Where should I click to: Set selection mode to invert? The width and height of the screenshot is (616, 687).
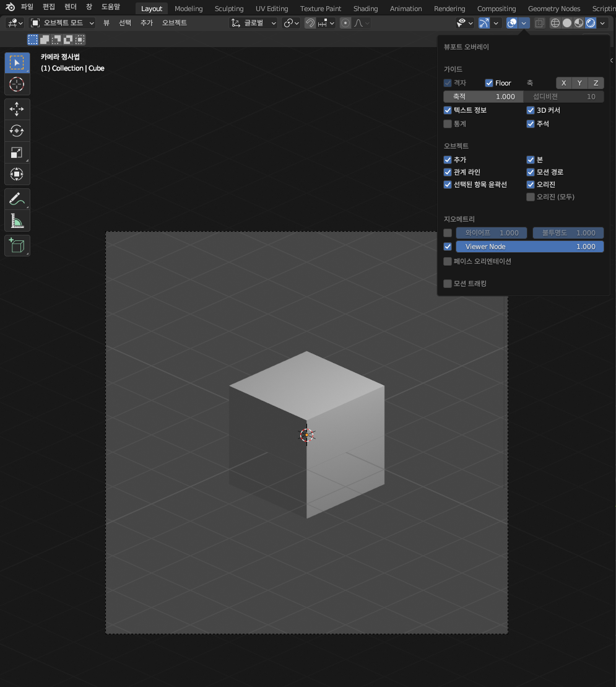click(x=68, y=40)
